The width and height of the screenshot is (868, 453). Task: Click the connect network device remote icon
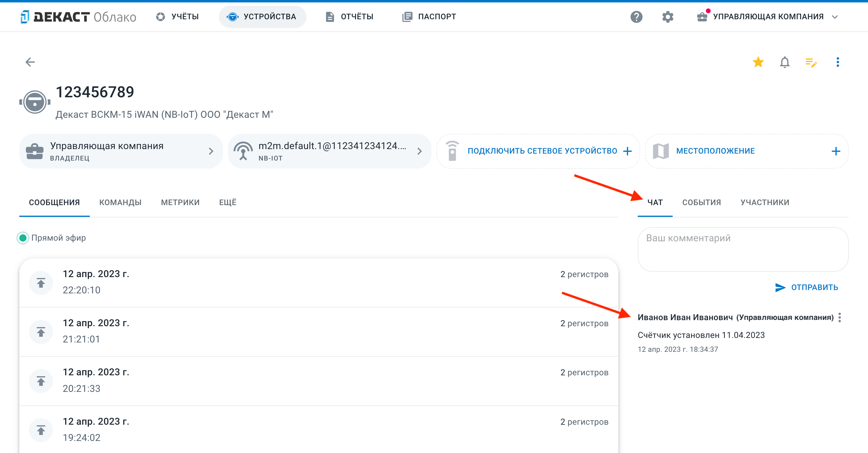pos(452,151)
